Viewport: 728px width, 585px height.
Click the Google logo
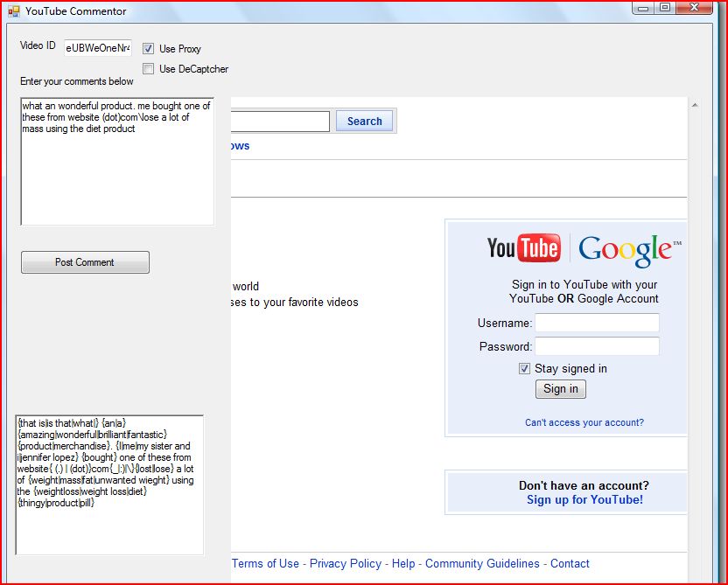point(630,250)
